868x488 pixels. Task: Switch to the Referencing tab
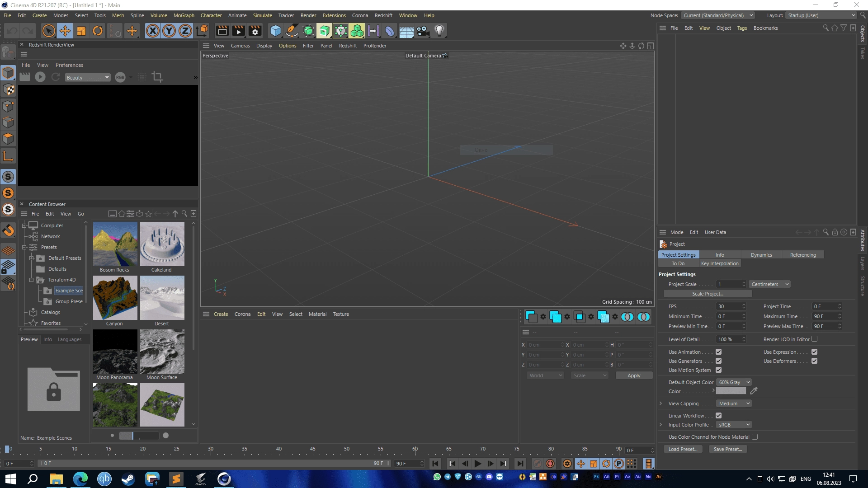point(803,255)
